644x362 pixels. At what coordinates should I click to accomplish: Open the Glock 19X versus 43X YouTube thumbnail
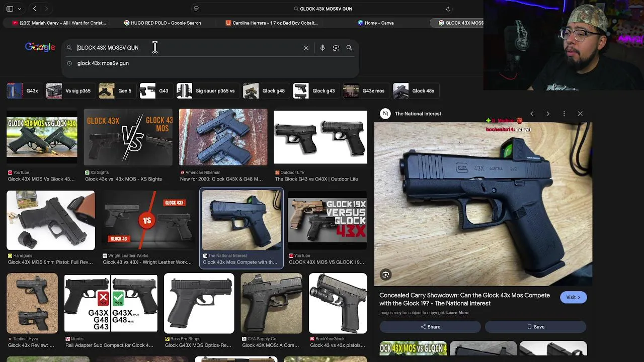pos(328,220)
